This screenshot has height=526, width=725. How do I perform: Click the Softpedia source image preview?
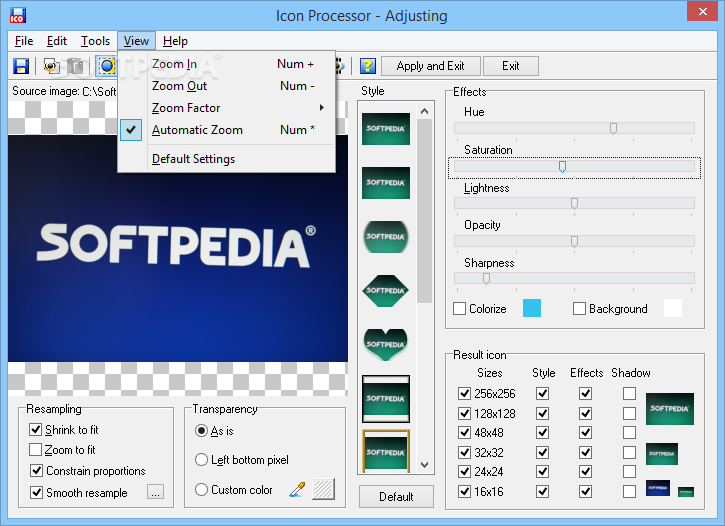pos(178,248)
